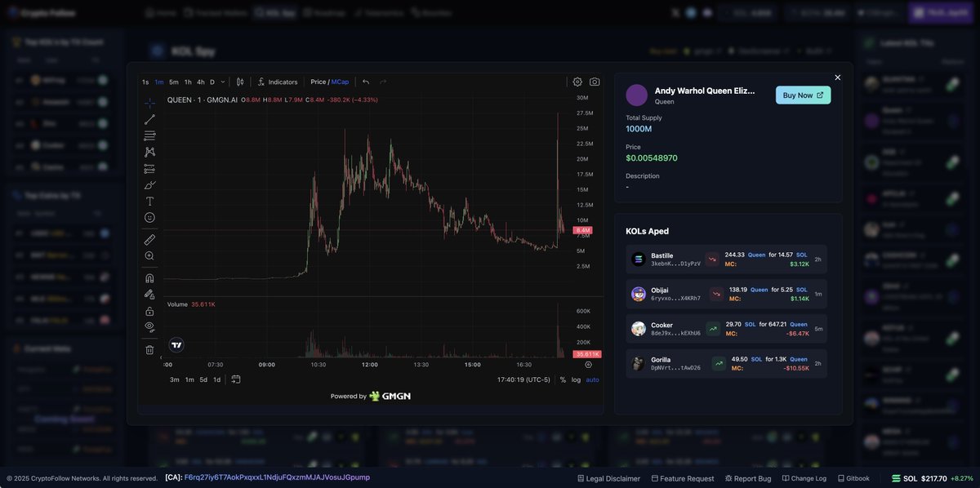Switch chart to 1h interval
Screen dimensions: 980x488
point(188,82)
